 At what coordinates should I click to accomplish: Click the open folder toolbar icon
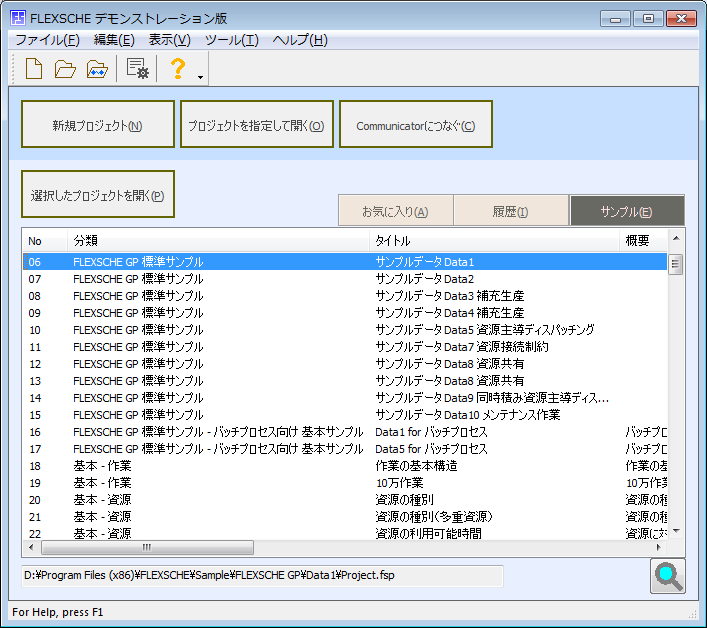(x=65, y=69)
